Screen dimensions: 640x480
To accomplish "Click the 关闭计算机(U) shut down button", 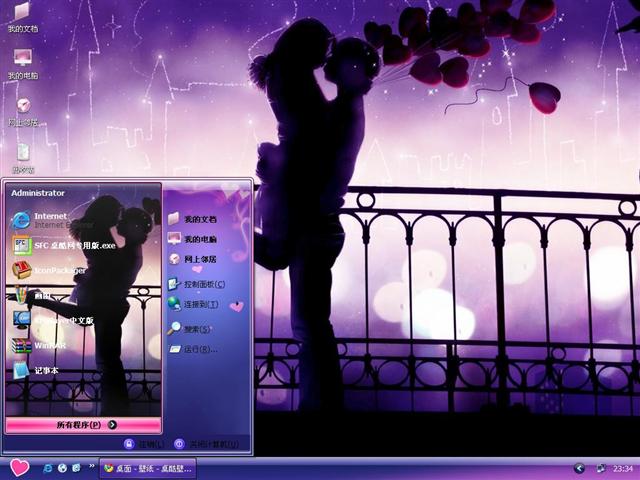I will click(207, 444).
